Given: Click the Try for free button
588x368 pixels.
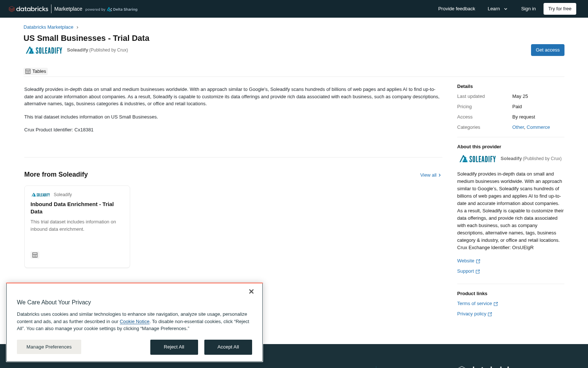Looking at the screenshot, I should click(x=560, y=9).
